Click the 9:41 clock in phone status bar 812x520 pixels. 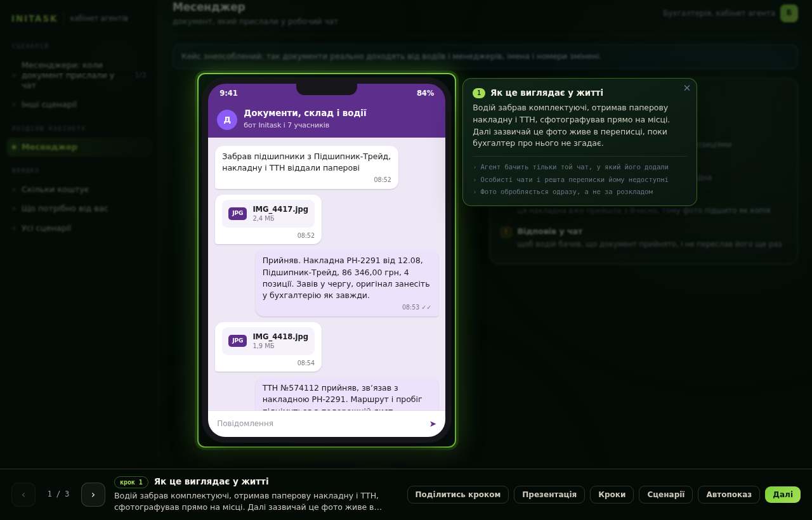click(228, 93)
